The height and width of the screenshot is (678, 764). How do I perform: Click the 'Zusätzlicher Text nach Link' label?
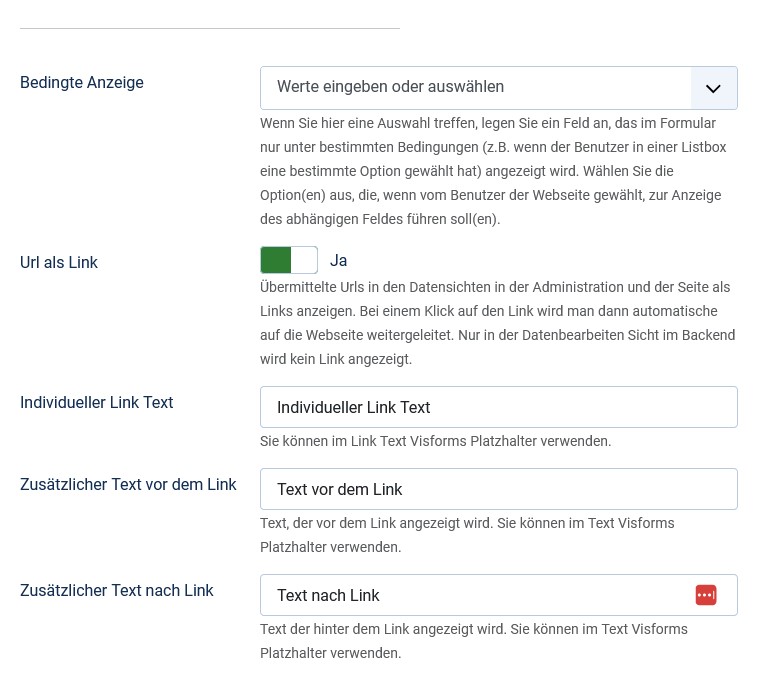[116, 590]
